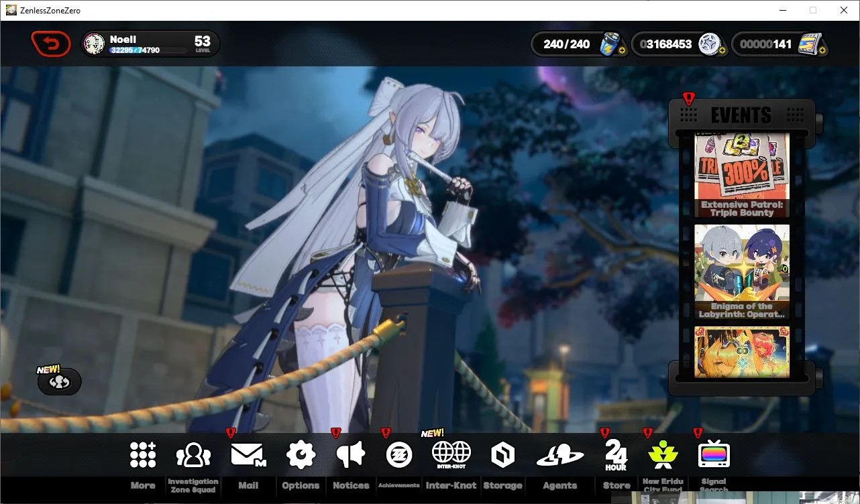Viewport: 860px width, 504px height.
Task: Open the Notices megaphone icon
Action: (x=351, y=455)
